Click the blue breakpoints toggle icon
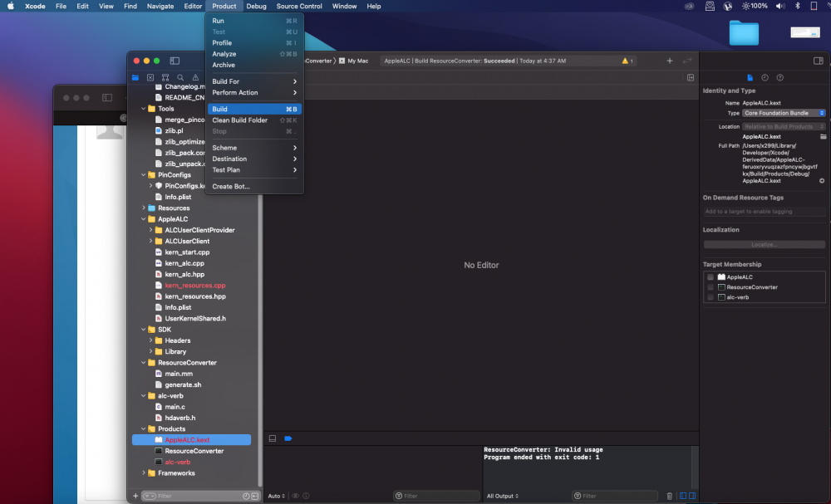Viewport: 831px width, 504px height. tap(288, 438)
